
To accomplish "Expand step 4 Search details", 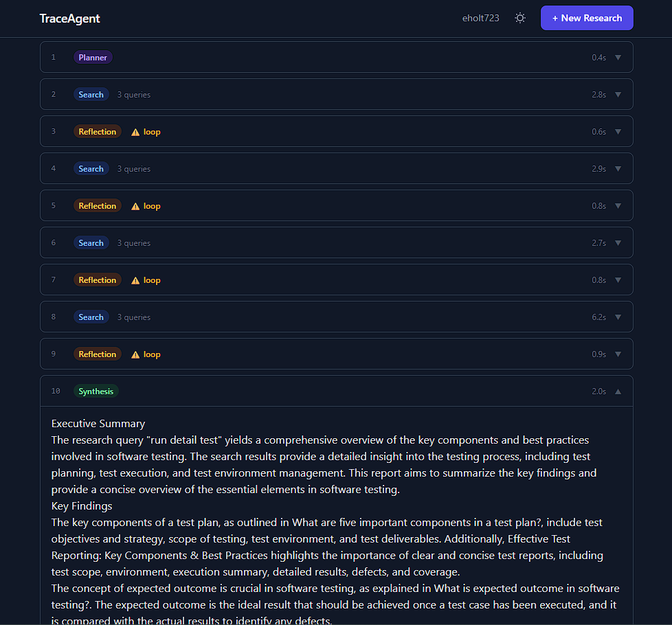I will (618, 168).
